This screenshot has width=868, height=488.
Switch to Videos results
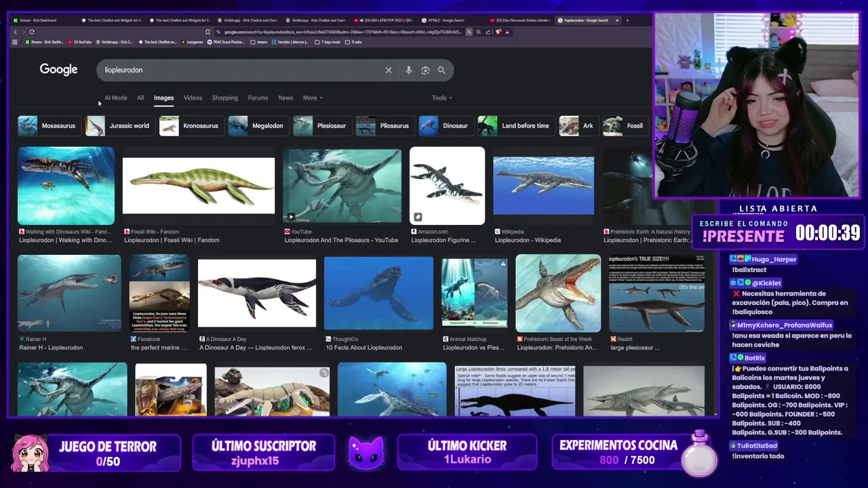[x=193, y=98]
